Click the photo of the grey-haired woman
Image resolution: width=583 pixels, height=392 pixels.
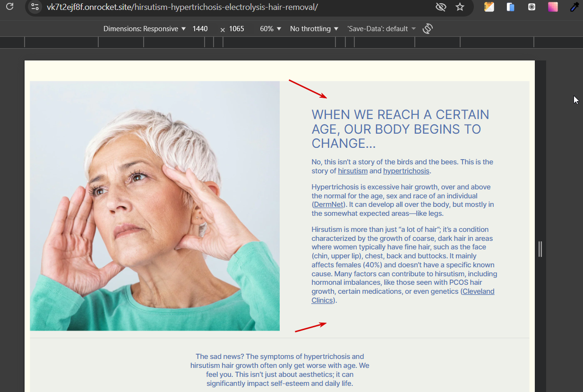[155, 206]
